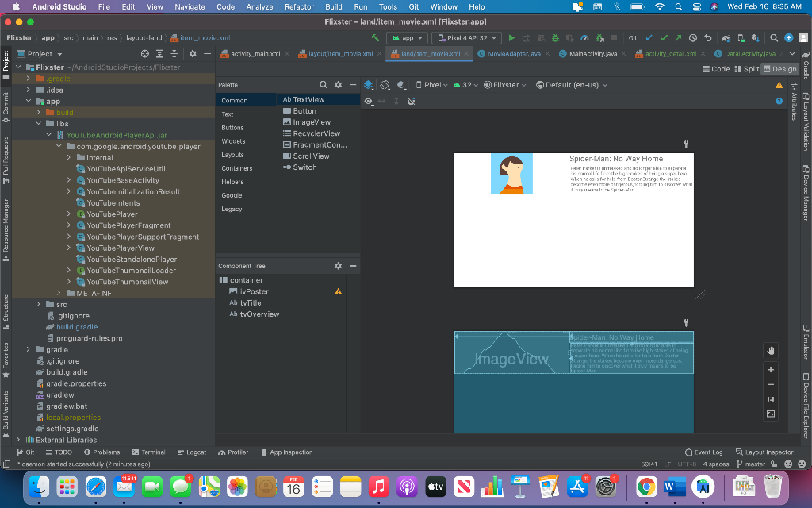
Task: Open the Navigate menu
Action: [190, 6]
